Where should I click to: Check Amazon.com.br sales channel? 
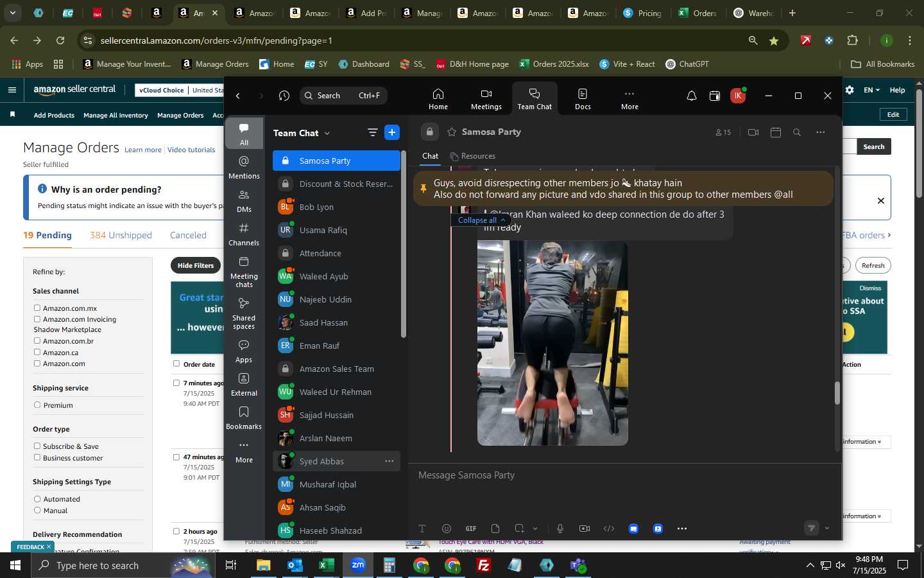pos(37,341)
